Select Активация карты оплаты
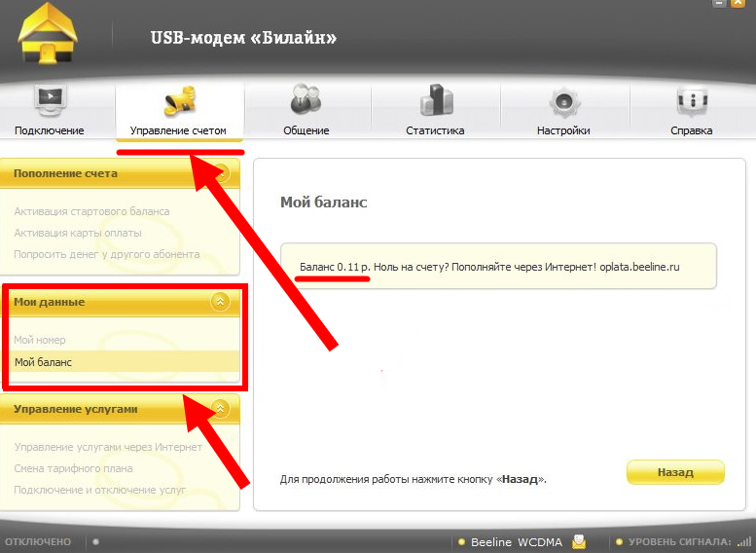 point(78,233)
